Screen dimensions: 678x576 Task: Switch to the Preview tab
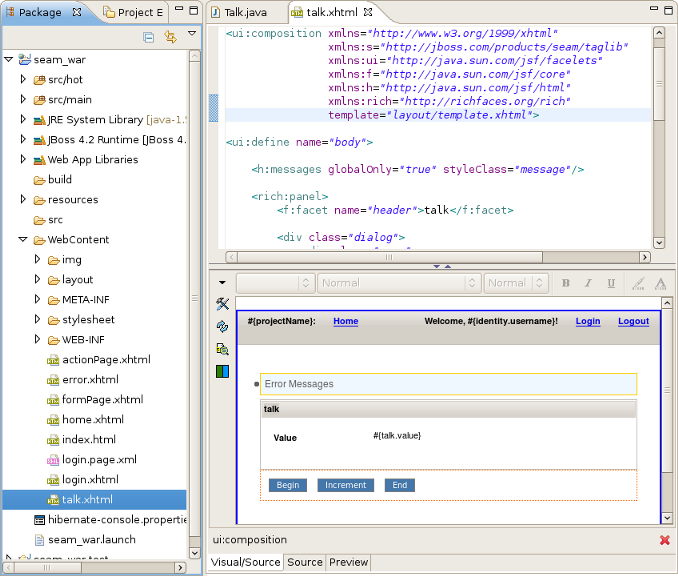349,562
